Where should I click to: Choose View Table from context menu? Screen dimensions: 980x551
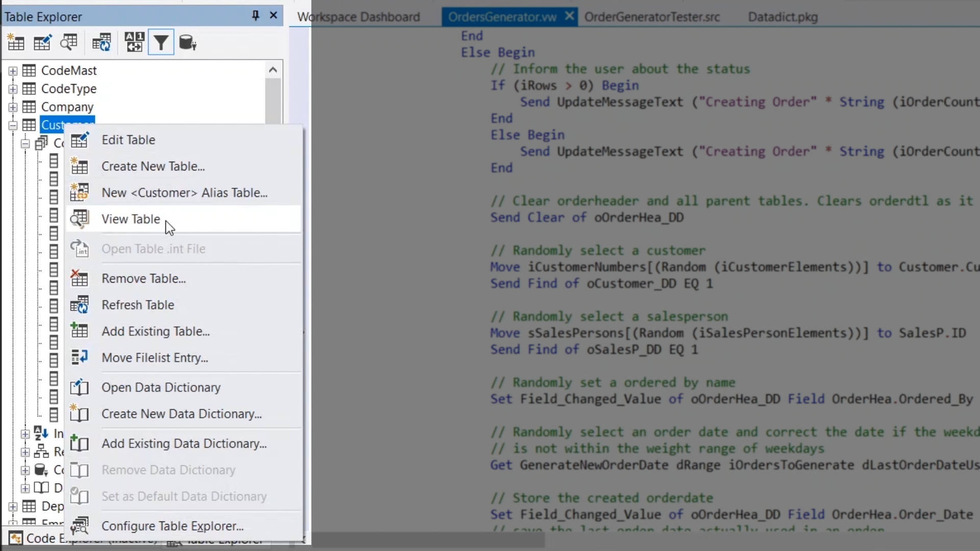click(x=131, y=219)
